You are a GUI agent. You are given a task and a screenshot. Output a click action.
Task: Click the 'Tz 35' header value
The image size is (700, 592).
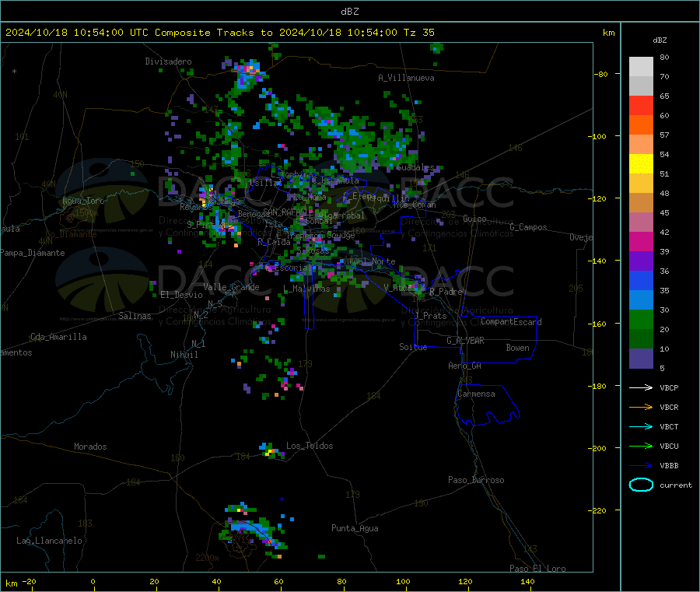tap(418, 33)
